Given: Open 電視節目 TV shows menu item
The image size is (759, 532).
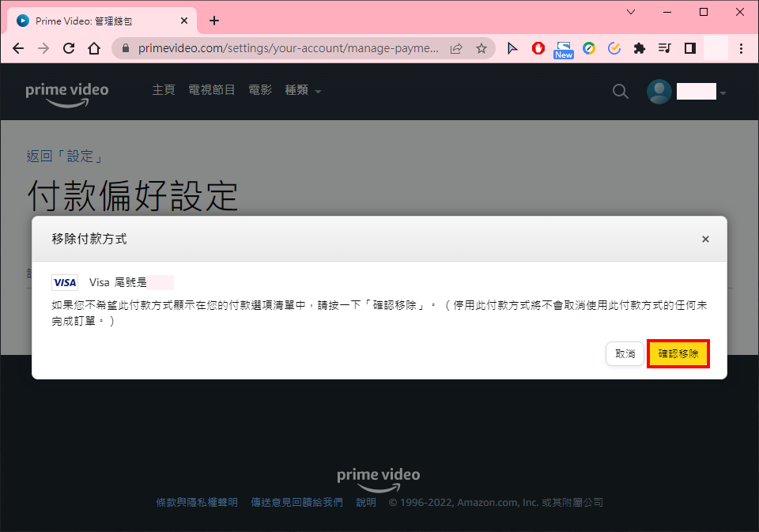Looking at the screenshot, I should 212,90.
